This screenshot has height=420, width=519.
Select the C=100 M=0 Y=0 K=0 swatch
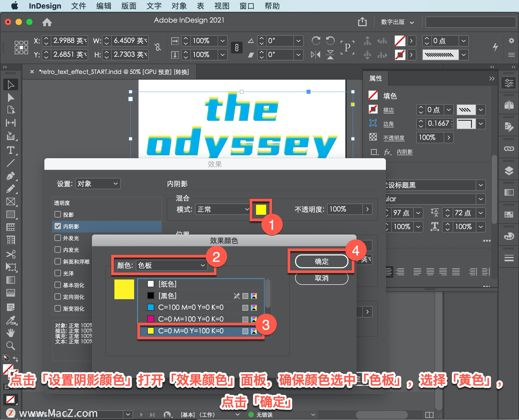[201, 307]
